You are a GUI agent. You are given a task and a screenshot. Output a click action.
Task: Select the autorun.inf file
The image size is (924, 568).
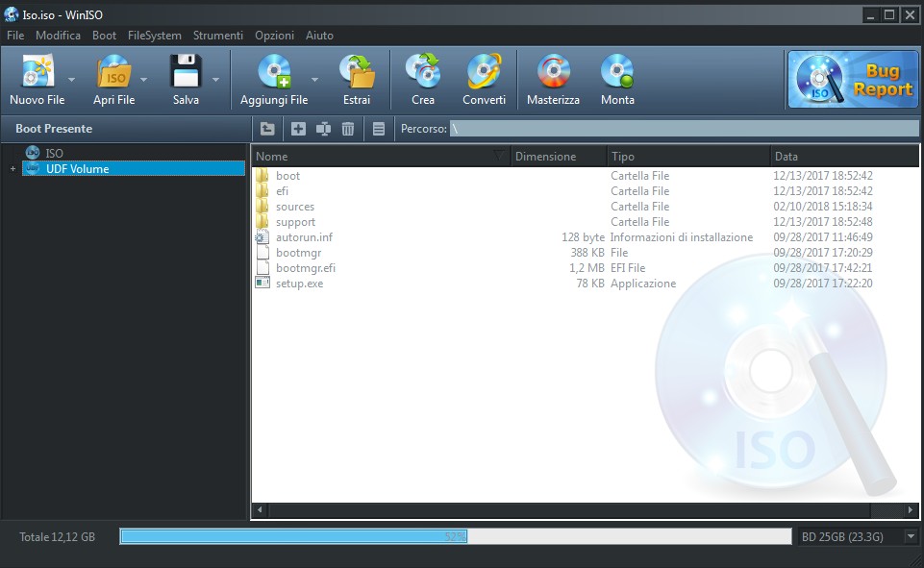304,237
